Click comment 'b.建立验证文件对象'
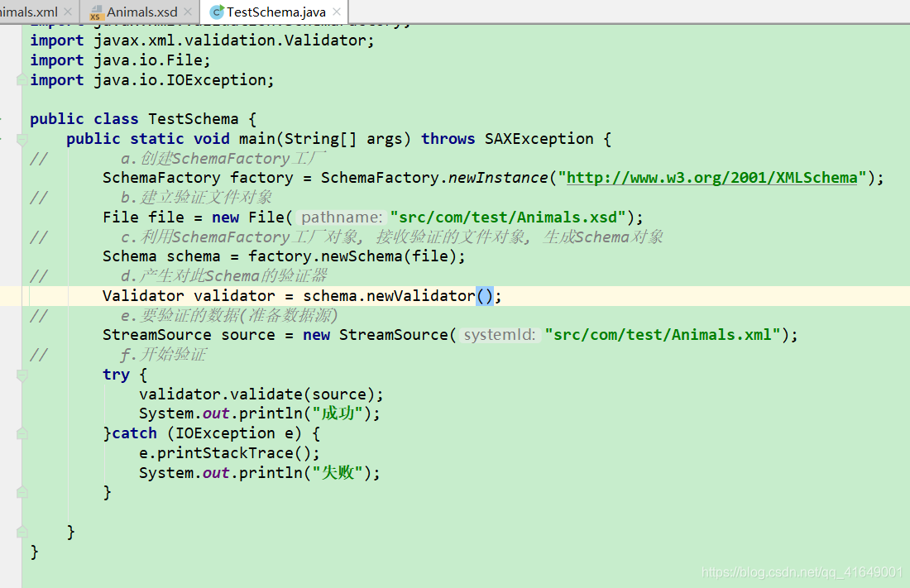 (197, 198)
